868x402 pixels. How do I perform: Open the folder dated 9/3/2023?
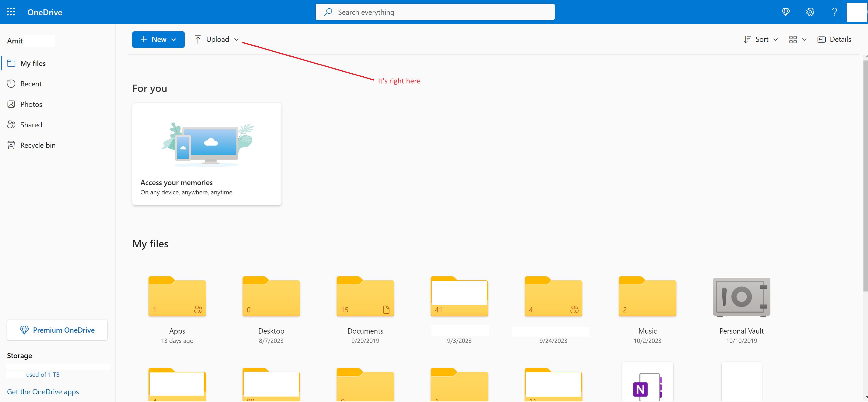point(459,296)
